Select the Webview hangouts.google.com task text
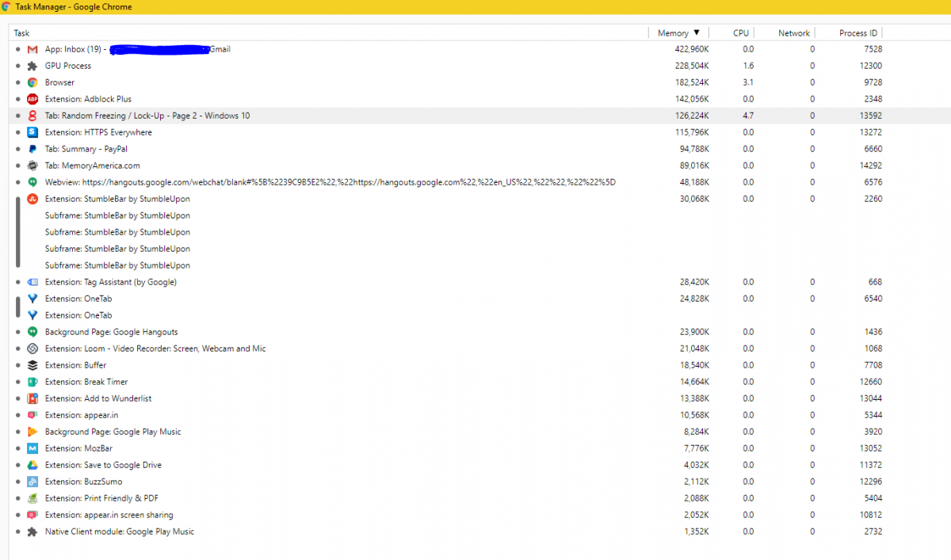 point(330,182)
